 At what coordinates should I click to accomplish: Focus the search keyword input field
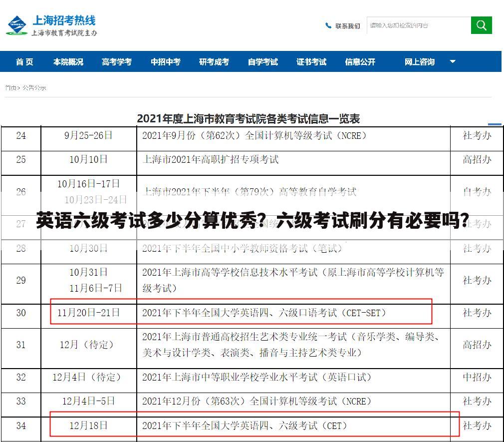click(x=419, y=25)
